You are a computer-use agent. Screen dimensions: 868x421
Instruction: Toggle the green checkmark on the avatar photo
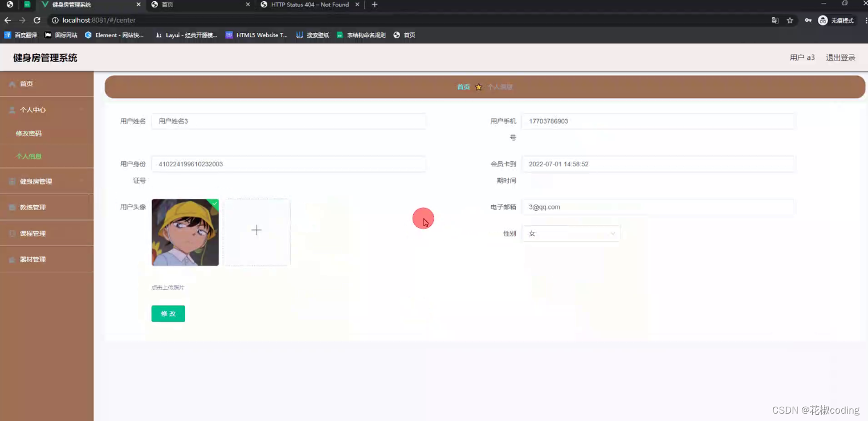tap(214, 203)
